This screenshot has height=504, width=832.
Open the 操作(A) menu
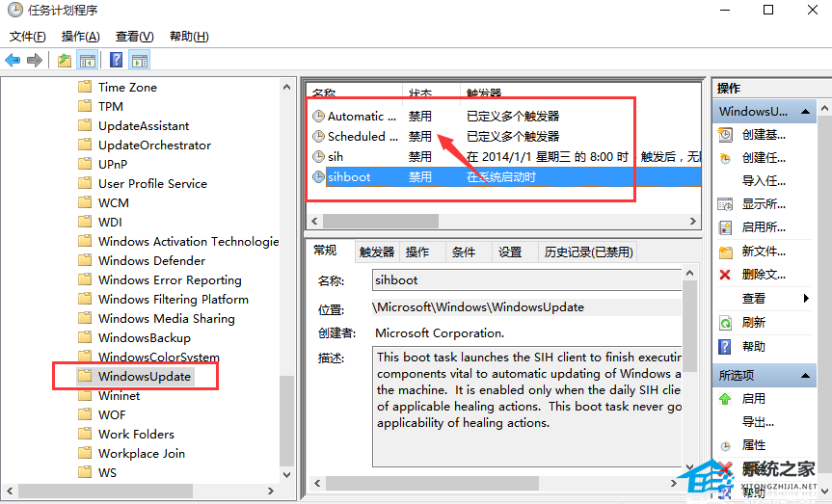pos(81,37)
